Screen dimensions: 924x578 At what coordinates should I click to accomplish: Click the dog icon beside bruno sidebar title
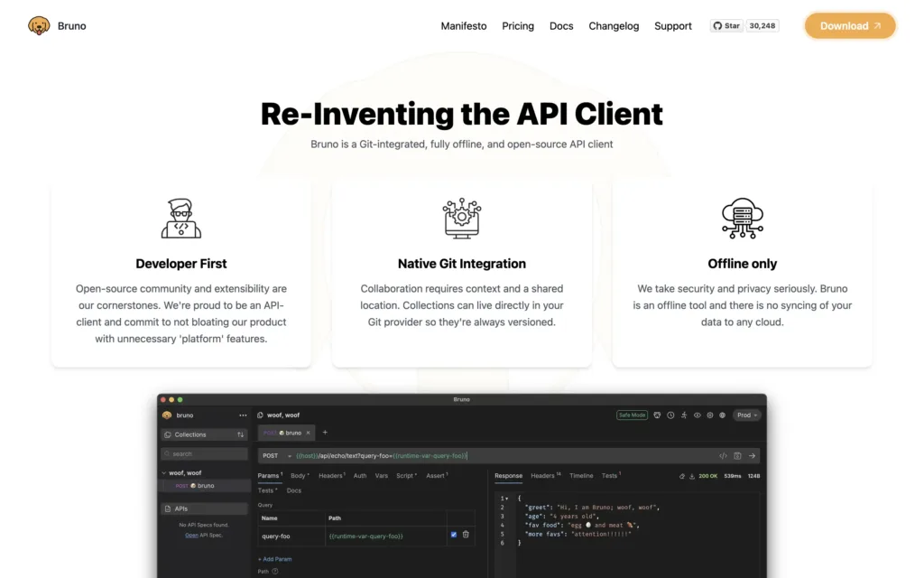pyautogui.click(x=167, y=415)
